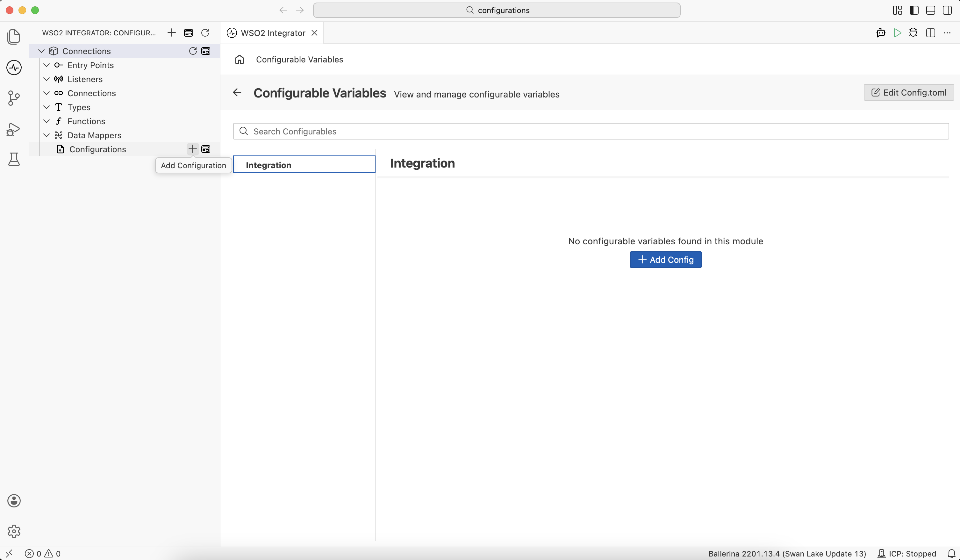Open notifications bell in status bar
This screenshot has width=960, height=560.
coord(952,554)
